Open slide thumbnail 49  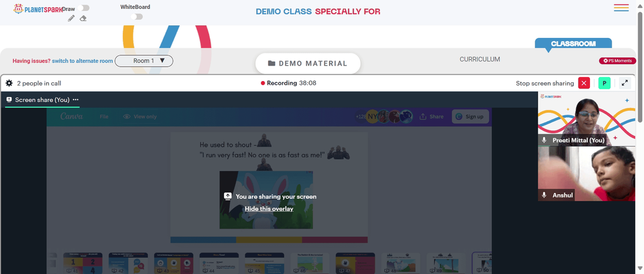click(x=446, y=263)
